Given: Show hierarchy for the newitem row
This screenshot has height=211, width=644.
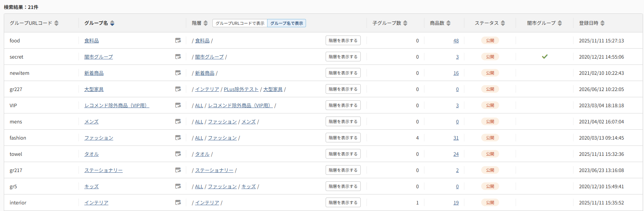Looking at the screenshot, I should click(343, 73).
